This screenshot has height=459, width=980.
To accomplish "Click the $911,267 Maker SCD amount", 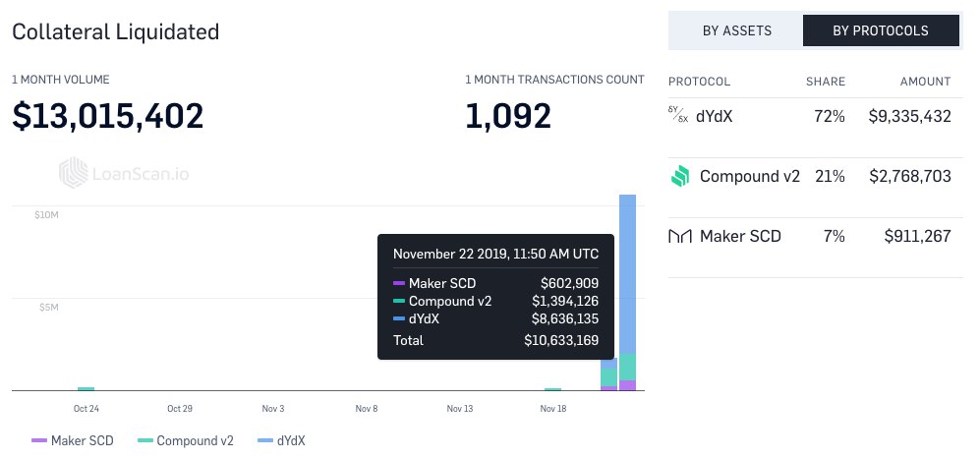I will [x=917, y=236].
